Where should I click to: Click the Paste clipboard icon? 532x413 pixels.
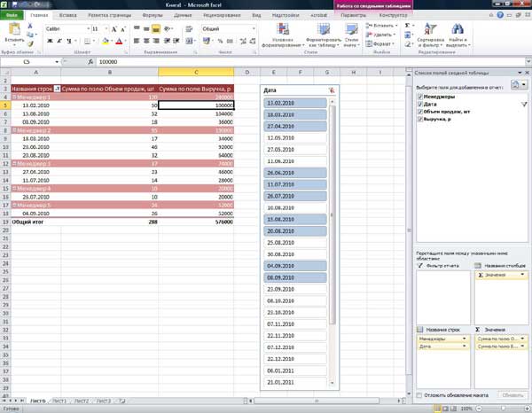14,30
